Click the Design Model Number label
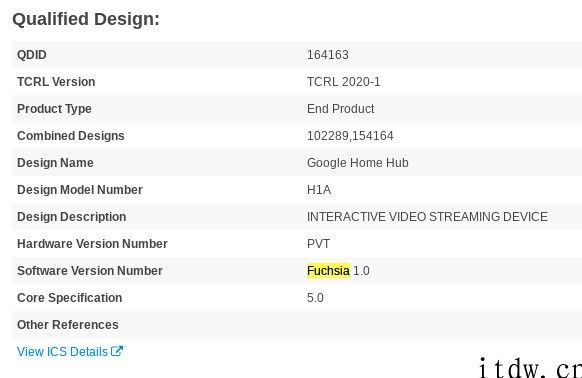 80,190
